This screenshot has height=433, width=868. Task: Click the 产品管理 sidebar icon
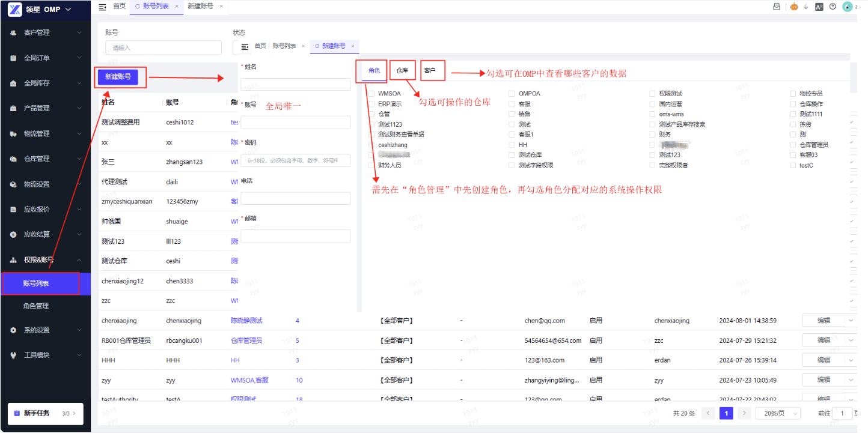(13, 109)
